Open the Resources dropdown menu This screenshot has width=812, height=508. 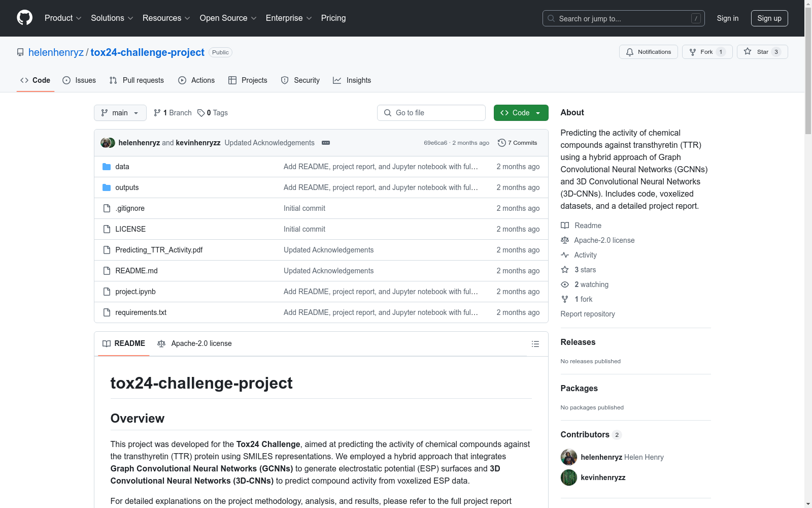tap(166, 18)
